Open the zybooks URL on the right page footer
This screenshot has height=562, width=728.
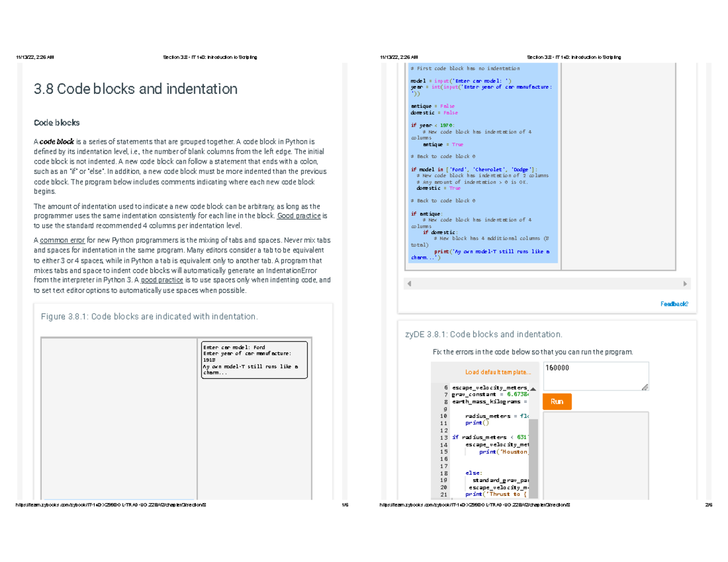tap(476, 504)
